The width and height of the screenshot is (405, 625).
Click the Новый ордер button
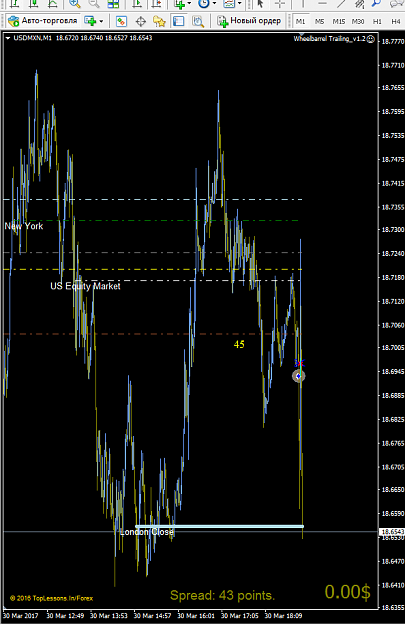(x=250, y=21)
